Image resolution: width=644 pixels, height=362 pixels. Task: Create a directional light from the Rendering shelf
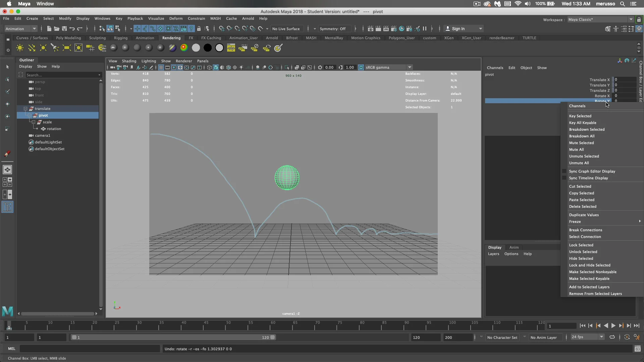click(32, 48)
